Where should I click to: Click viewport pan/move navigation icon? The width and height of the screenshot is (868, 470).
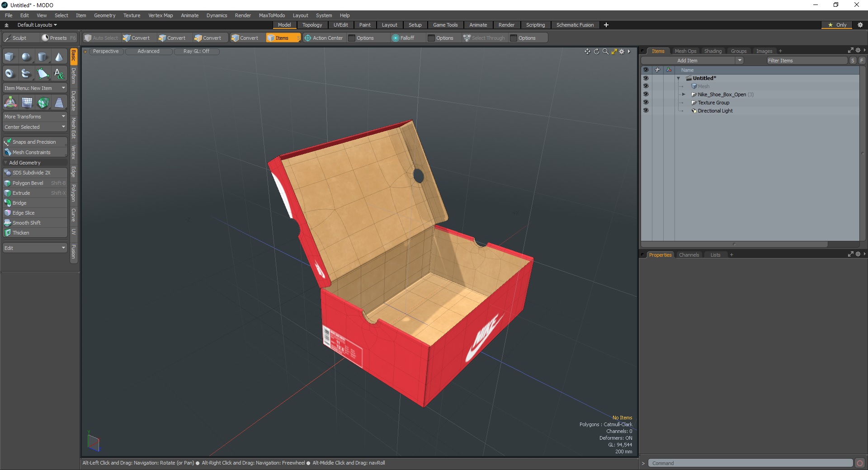[x=587, y=52]
